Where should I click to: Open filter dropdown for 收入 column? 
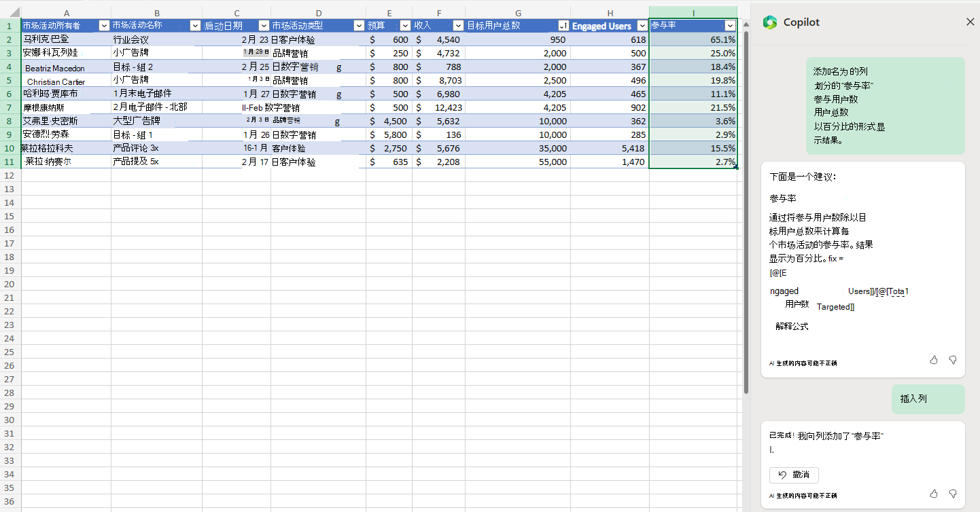[458, 26]
